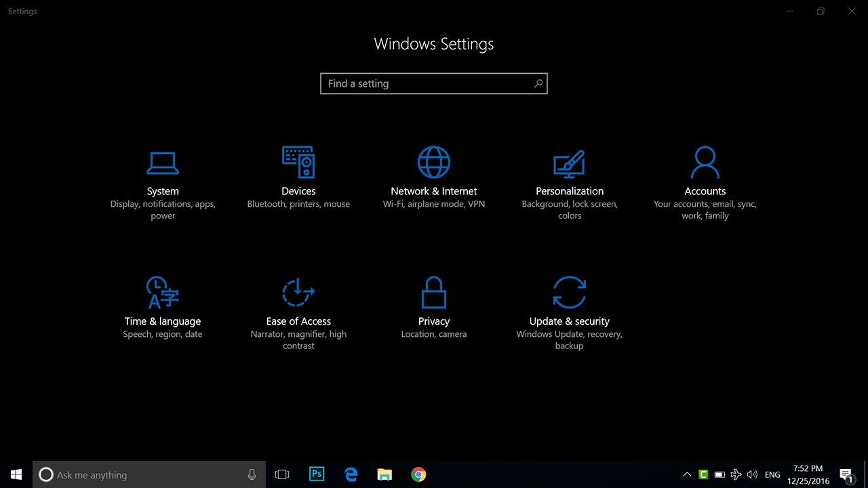Activate the Cortana microphone icon
The width and height of the screenshot is (868, 488).
[x=252, y=474]
